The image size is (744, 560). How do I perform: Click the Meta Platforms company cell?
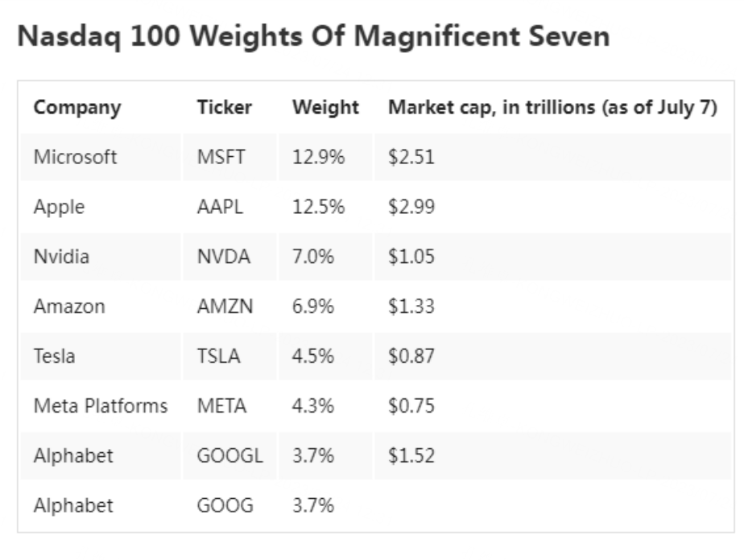101,406
